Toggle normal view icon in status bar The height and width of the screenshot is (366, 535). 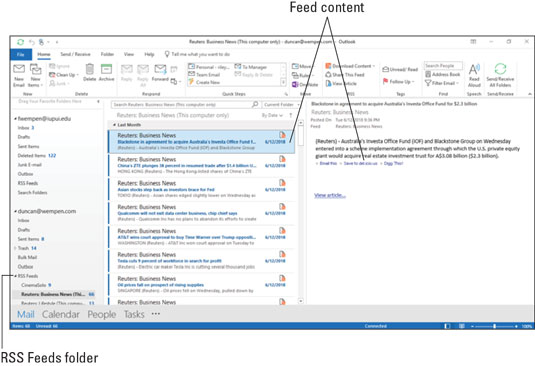[x=447, y=326]
